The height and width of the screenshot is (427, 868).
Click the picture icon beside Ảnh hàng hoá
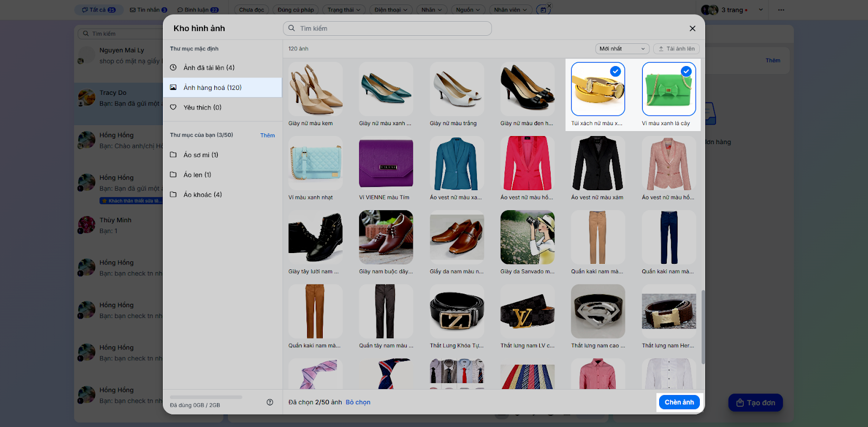174,87
